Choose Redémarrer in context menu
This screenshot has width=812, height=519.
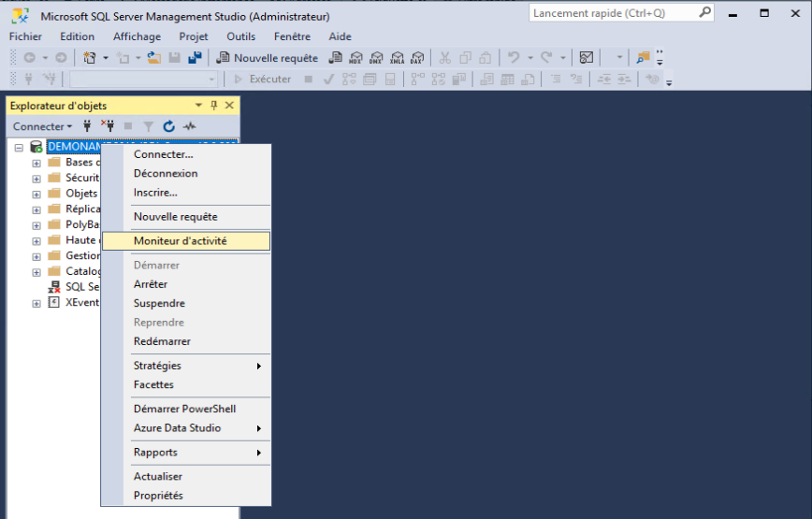tap(186, 341)
